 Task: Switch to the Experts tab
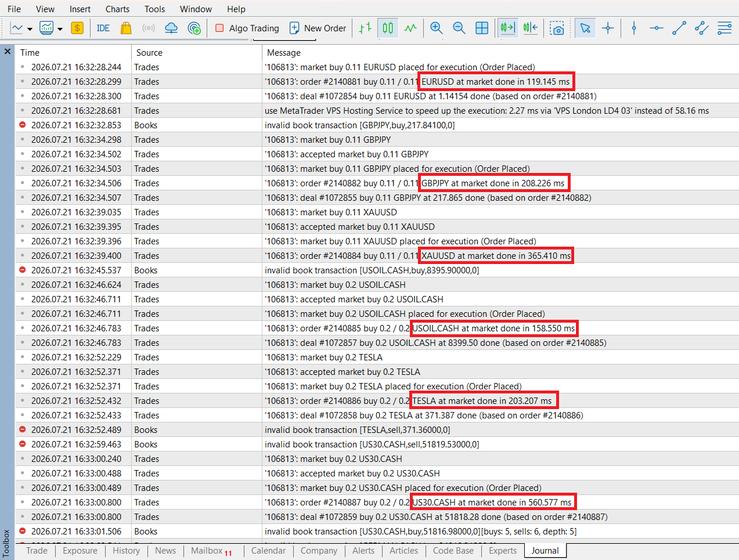point(503,551)
